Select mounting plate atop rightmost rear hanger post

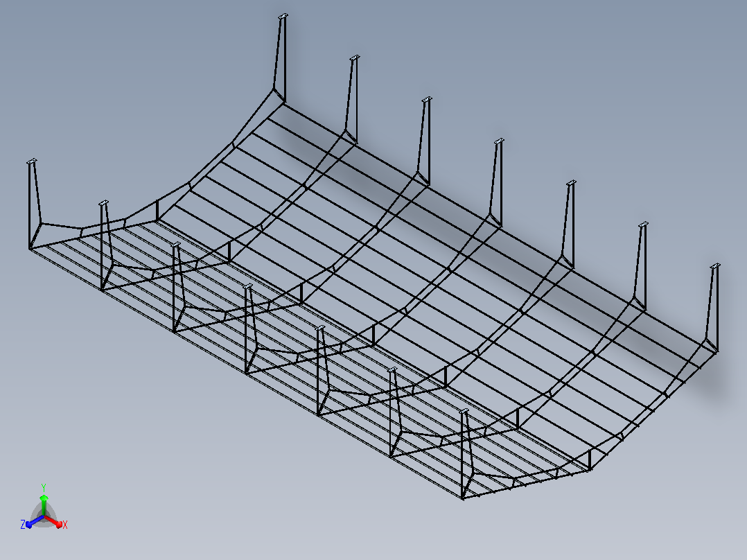[714, 266]
